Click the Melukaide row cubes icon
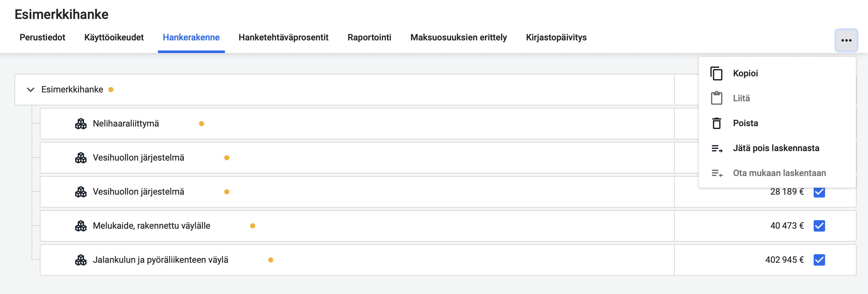 tap(81, 226)
